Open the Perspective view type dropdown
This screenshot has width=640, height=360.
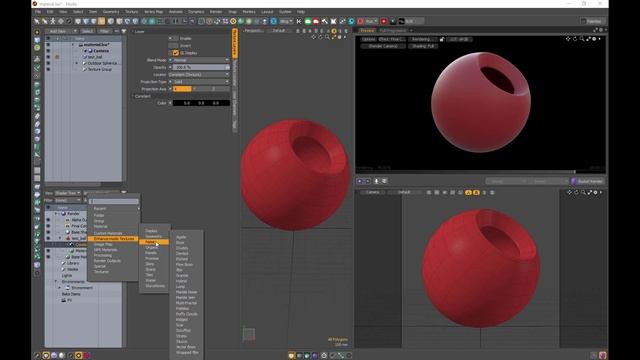pyautogui.click(x=253, y=31)
